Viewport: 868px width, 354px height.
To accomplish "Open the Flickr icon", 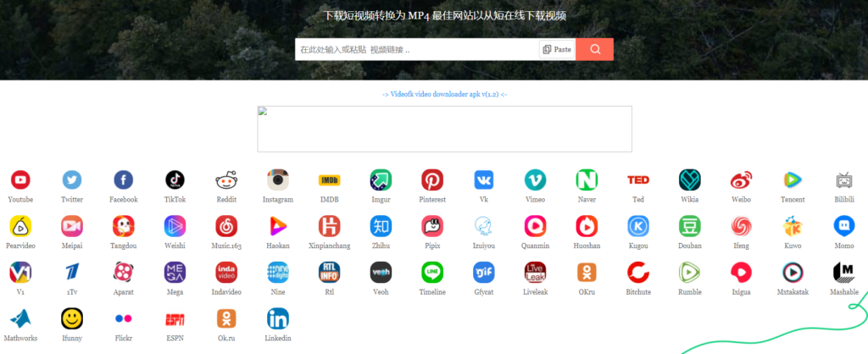I will click(124, 318).
